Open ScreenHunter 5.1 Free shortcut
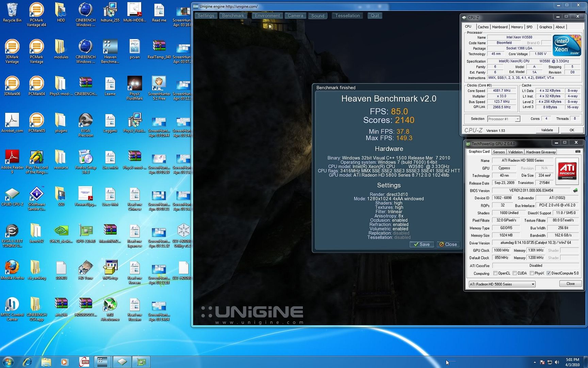The image size is (588, 368). point(159,89)
